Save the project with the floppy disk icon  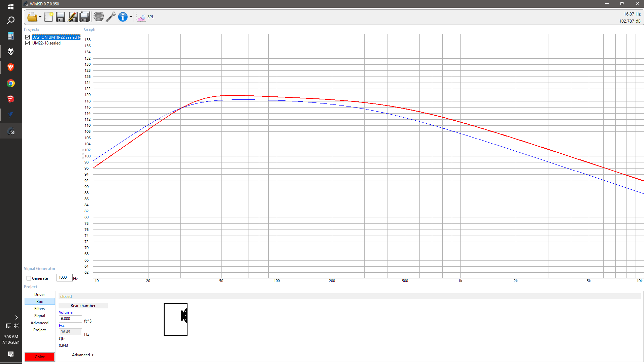point(61,17)
